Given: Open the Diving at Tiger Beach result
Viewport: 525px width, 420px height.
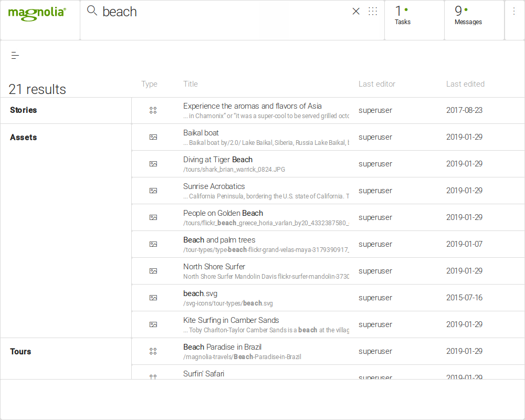Looking at the screenshot, I should coord(218,160).
